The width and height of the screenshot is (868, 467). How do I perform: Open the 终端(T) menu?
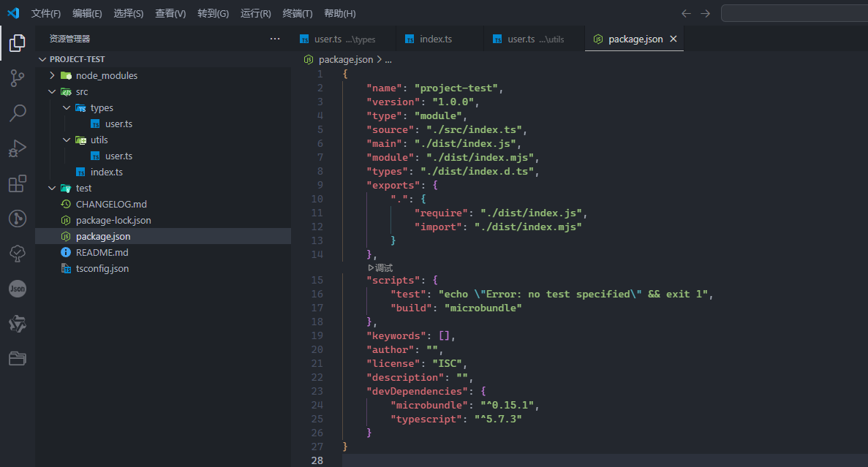(x=297, y=13)
